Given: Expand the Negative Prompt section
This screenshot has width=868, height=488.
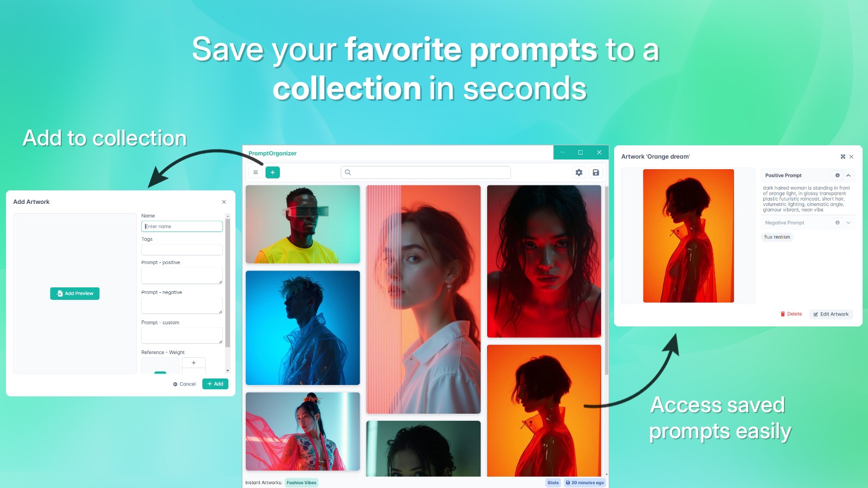Looking at the screenshot, I should click(848, 222).
